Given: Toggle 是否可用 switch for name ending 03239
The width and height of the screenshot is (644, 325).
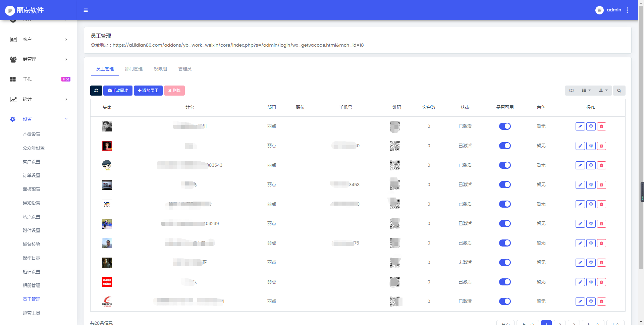Looking at the screenshot, I should (x=505, y=224).
